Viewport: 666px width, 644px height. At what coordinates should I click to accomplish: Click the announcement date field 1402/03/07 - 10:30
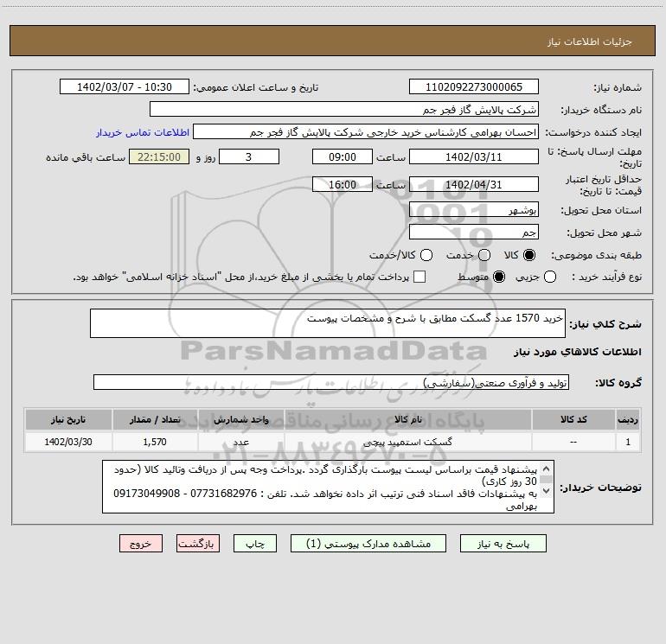tap(125, 86)
